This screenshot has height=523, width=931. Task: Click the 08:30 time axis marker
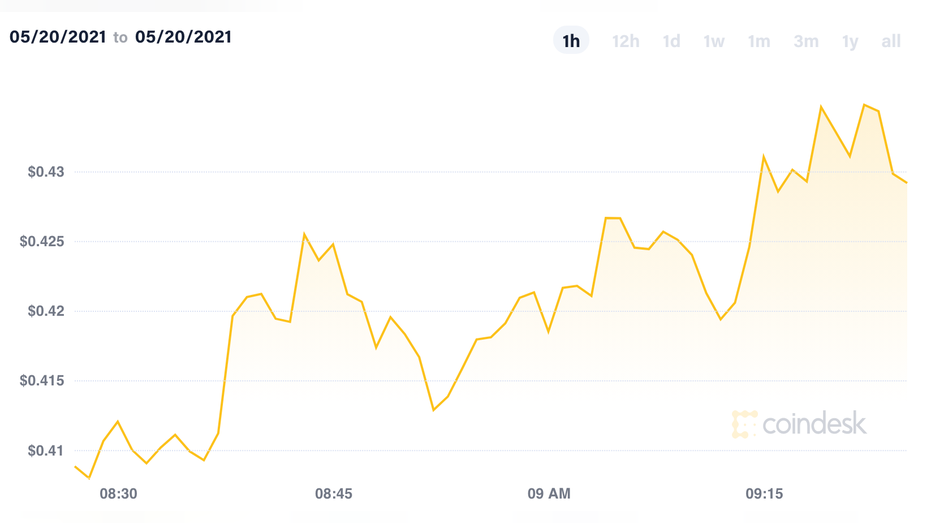118,493
